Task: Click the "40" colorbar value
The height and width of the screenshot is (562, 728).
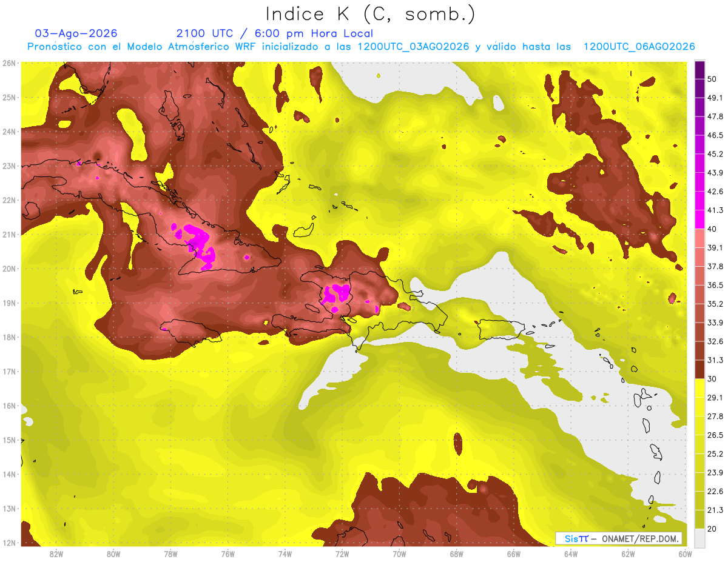Action: pos(712,229)
